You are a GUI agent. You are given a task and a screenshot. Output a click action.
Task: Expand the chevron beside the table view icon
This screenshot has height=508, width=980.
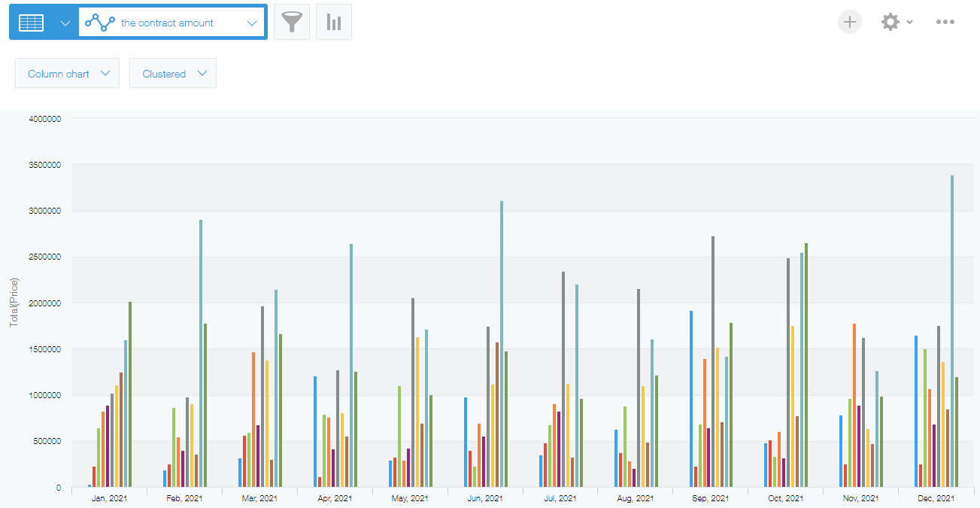pos(65,23)
